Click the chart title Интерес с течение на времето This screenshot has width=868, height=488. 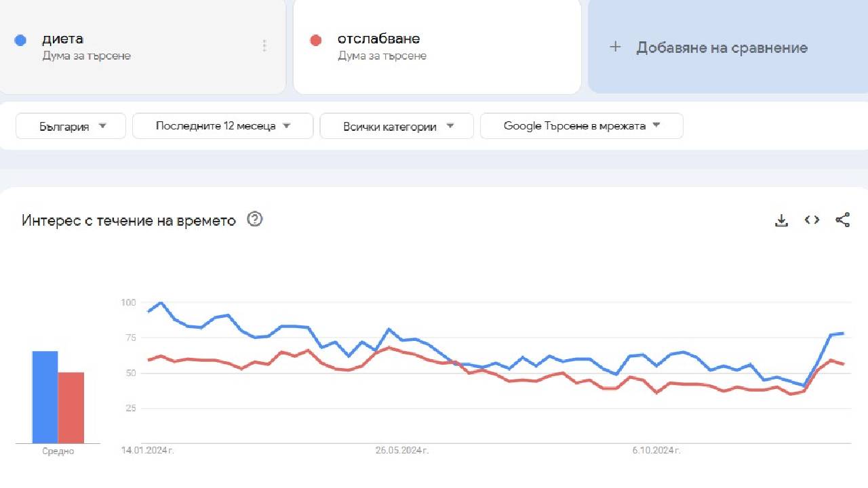tap(127, 220)
